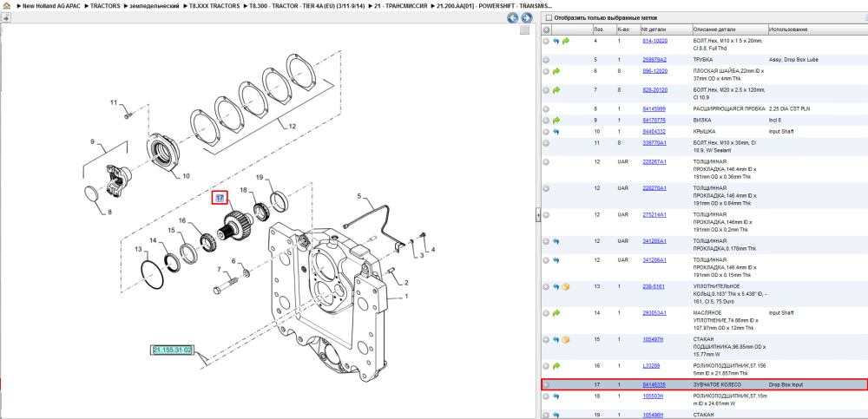Click green arrow for part 828-20120
This screenshot has height=419, width=868.
tap(556, 89)
